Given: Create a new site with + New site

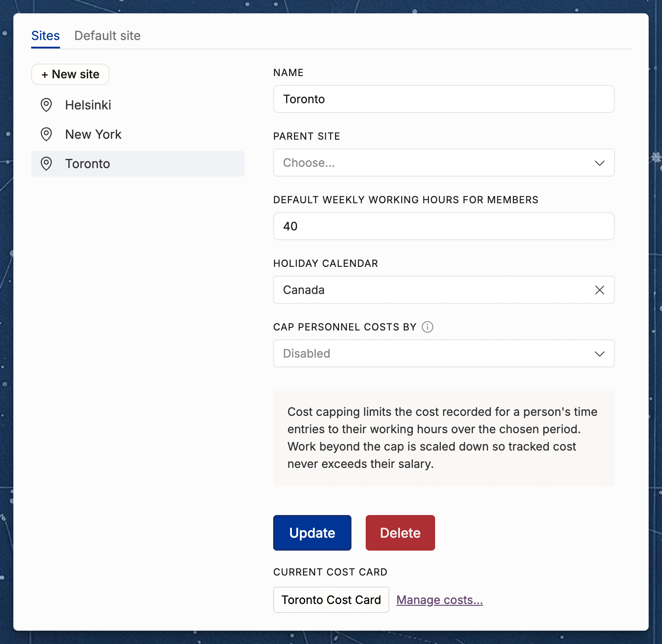Looking at the screenshot, I should click(70, 74).
